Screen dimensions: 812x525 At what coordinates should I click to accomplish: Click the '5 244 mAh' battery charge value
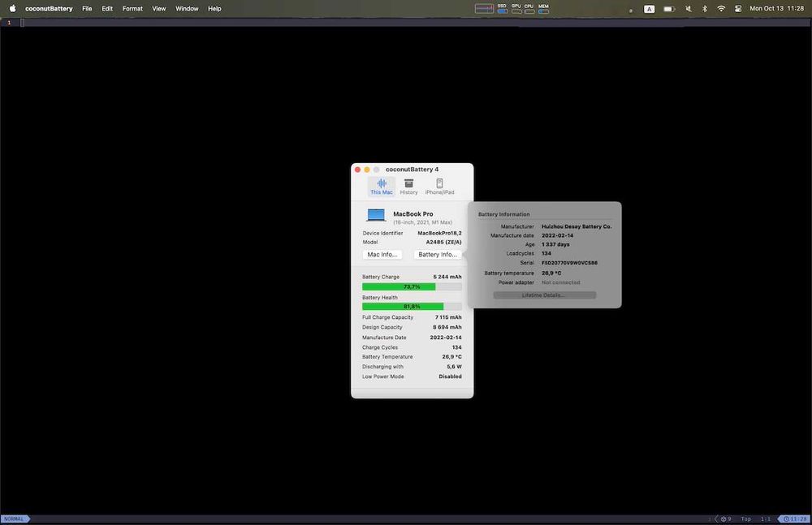pyautogui.click(x=447, y=277)
